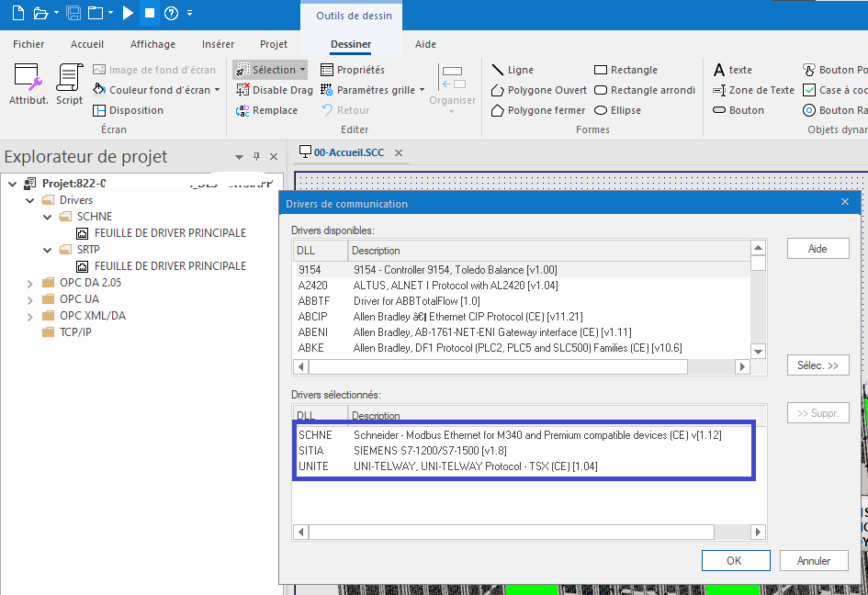868x595 pixels.
Task: Open the Aide ribbon tab
Action: point(425,44)
